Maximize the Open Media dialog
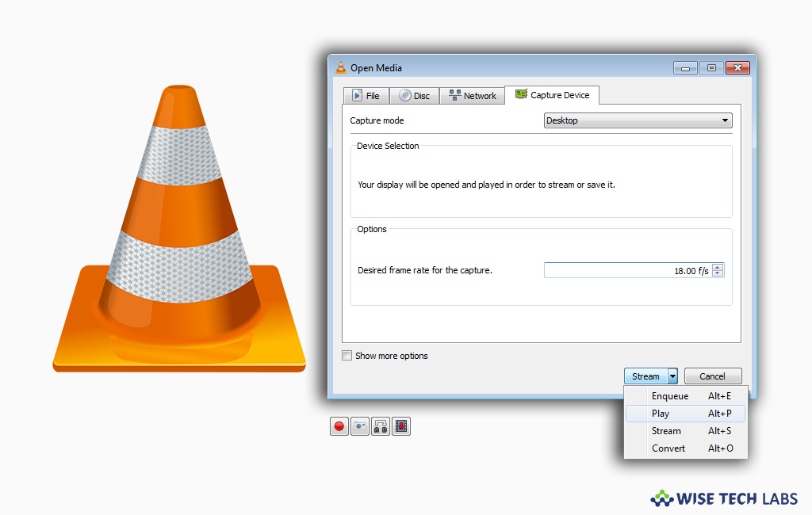812x515 pixels. coord(711,68)
